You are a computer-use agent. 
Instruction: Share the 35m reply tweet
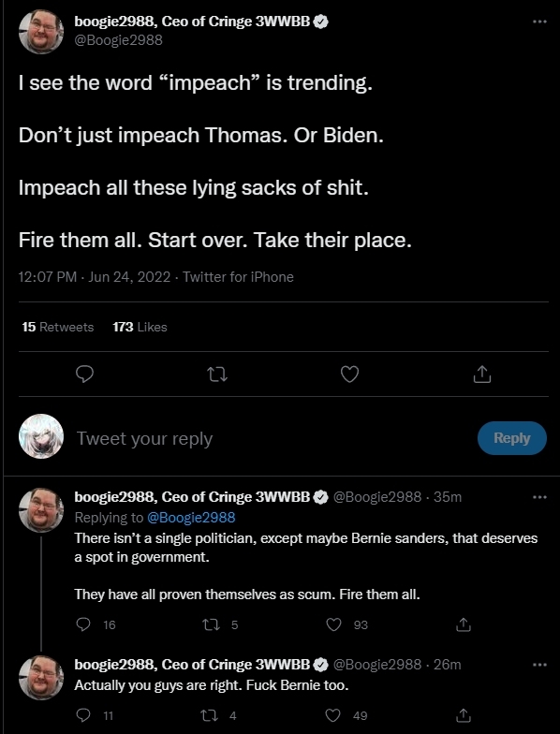(x=463, y=624)
